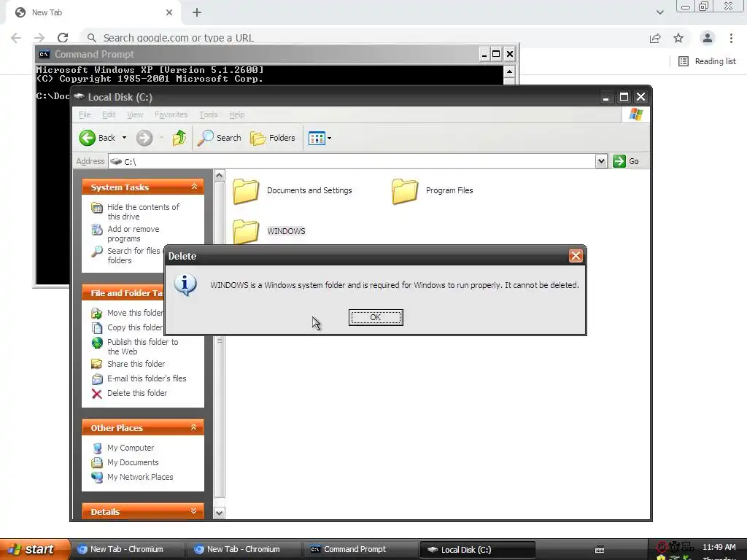Select the WINDOWS folder icon
747x560 pixels.
pos(246,231)
